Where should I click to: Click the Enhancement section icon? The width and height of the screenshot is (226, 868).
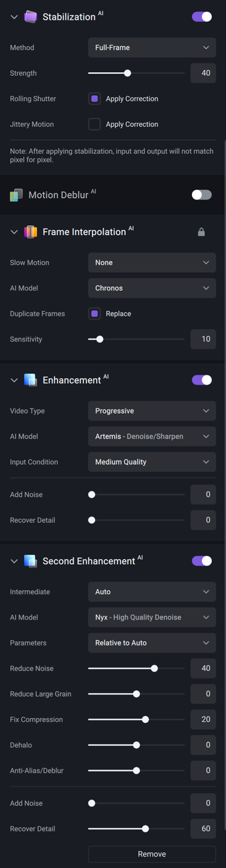30,380
